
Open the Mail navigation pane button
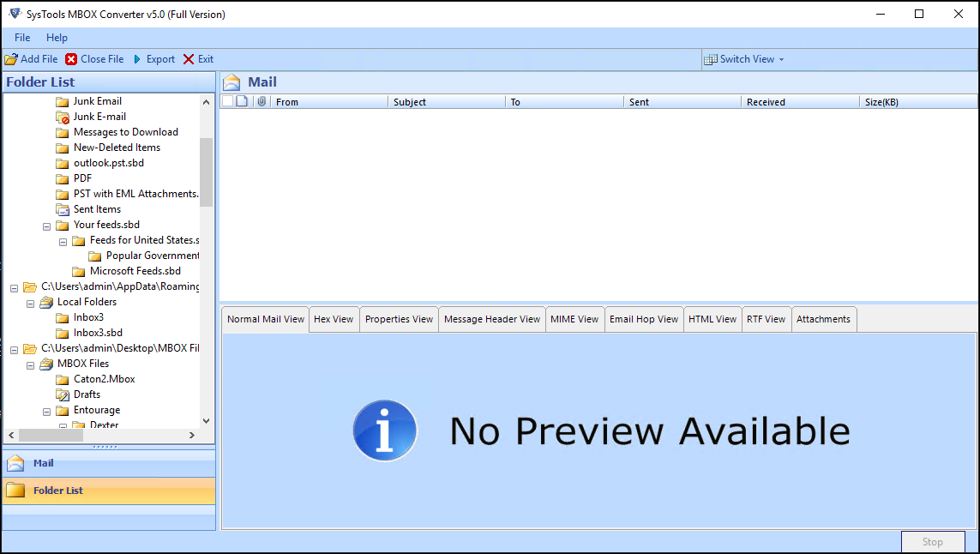coord(110,463)
